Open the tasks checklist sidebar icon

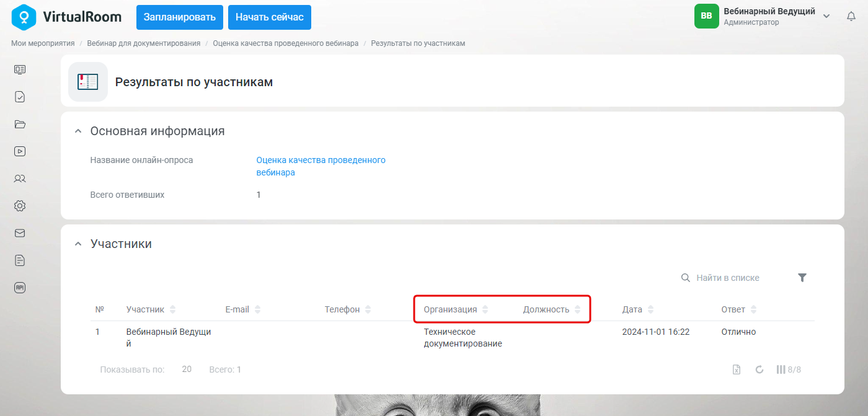(20, 97)
